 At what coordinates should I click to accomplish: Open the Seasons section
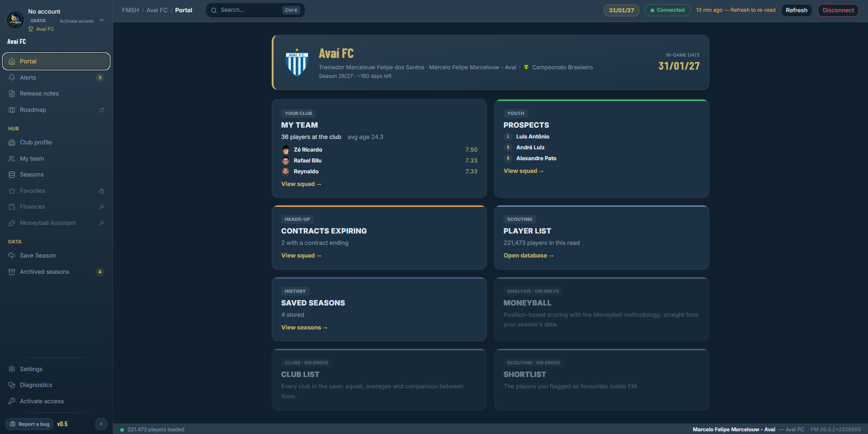pyautogui.click(x=56, y=175)
